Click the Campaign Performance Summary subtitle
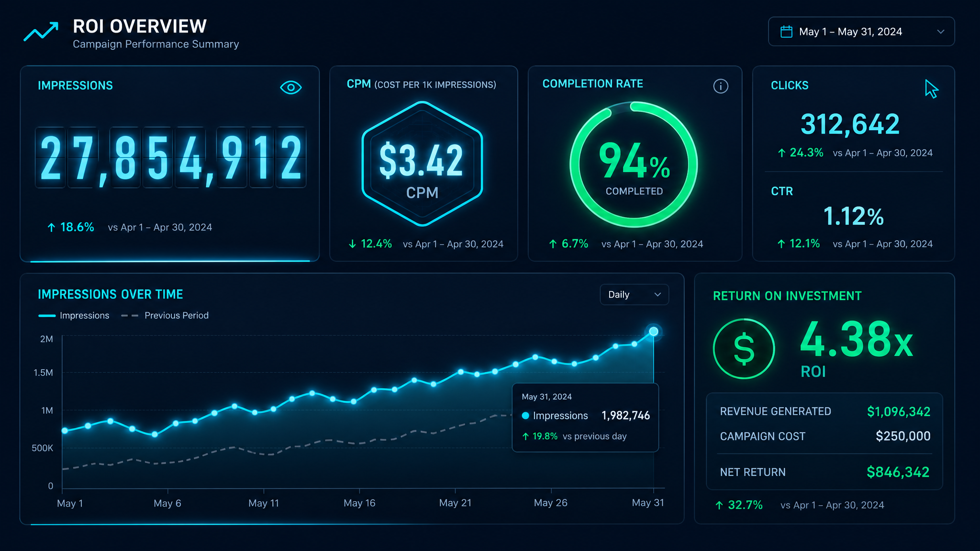This screenshot has height=551, width=980. pos(156,44)
